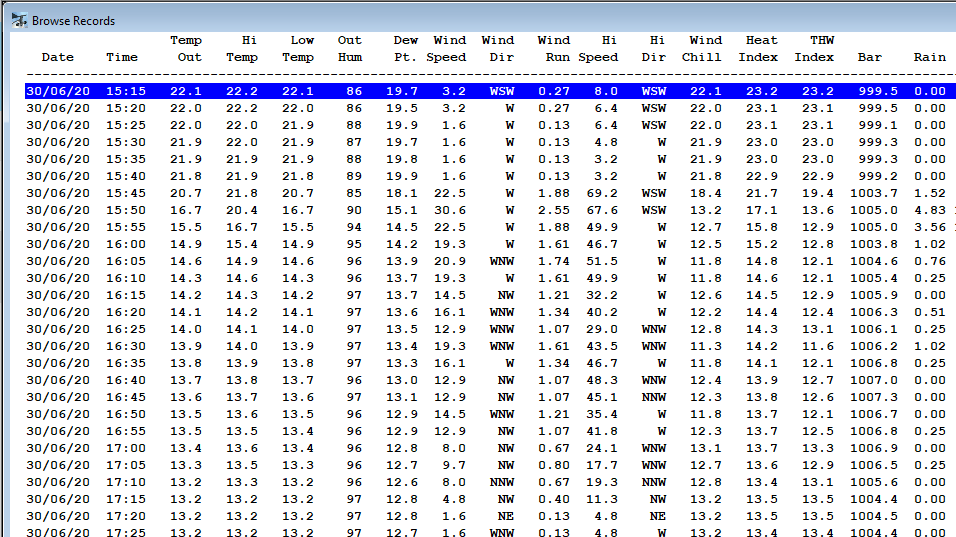Select the record at time 15:20
Screen dimensions: 956x537
[x=490, y=108]
